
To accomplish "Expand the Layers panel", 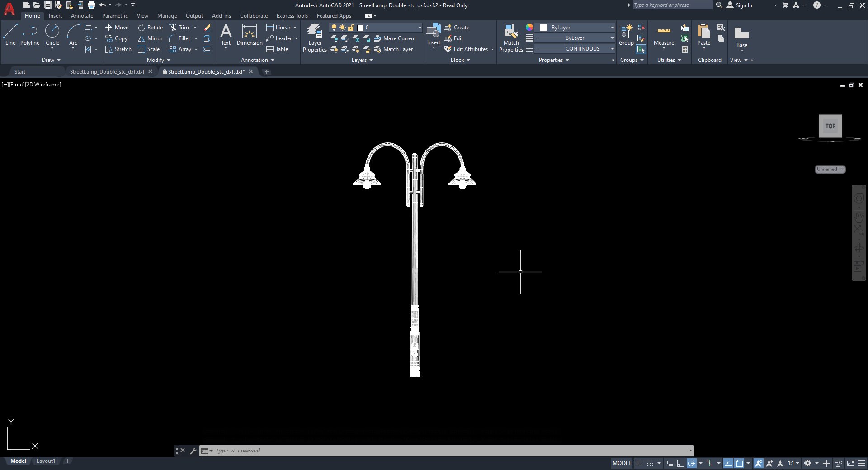I will click(362, 60).
